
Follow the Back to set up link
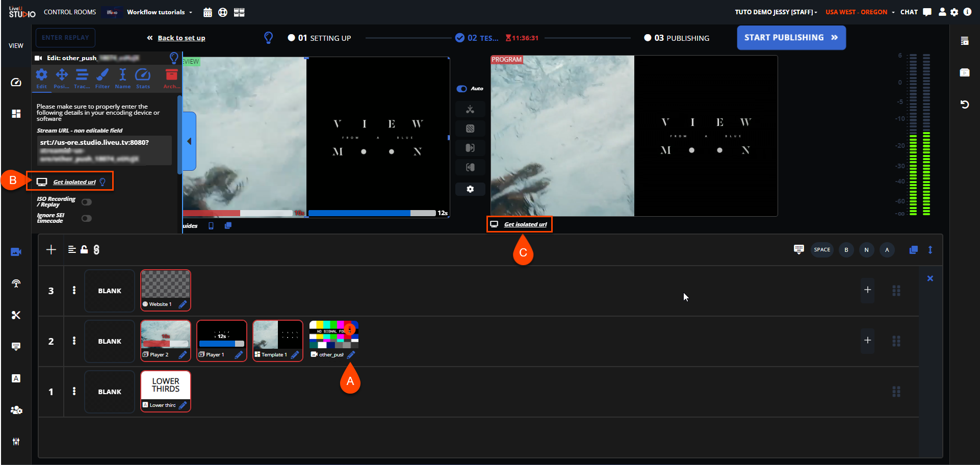pyautogui.click(x=181, y=38)
